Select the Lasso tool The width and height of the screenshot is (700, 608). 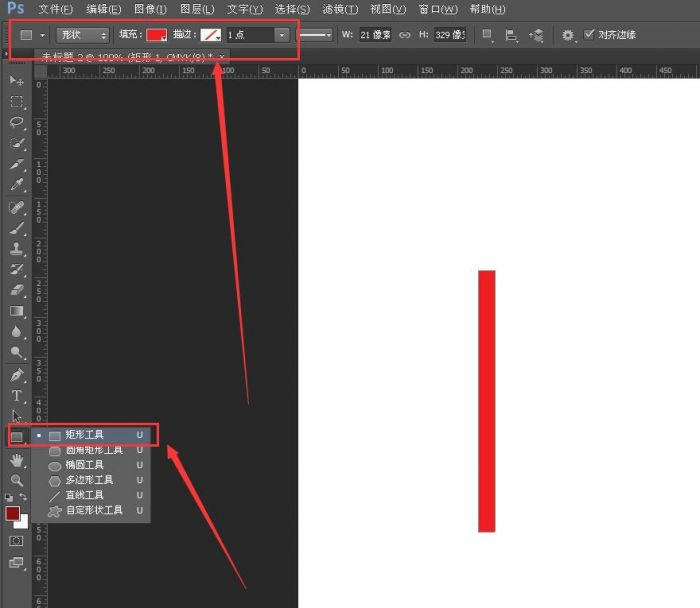tap(16, 122)
